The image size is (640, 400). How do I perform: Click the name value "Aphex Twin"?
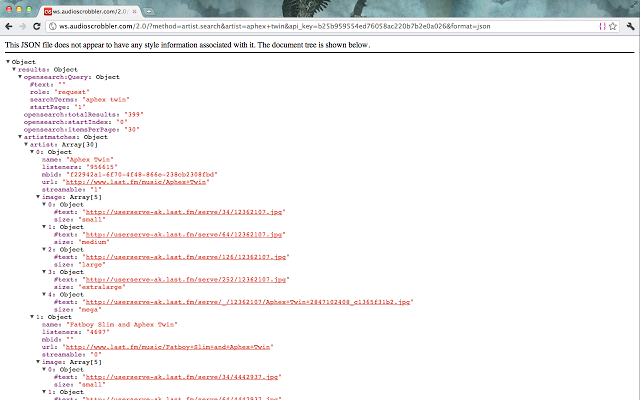[90, 160]
